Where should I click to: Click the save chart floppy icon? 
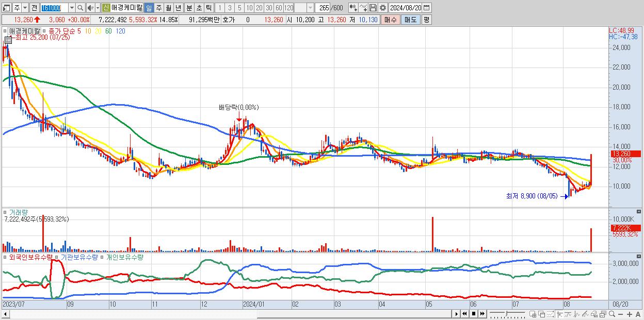point(373,8)
